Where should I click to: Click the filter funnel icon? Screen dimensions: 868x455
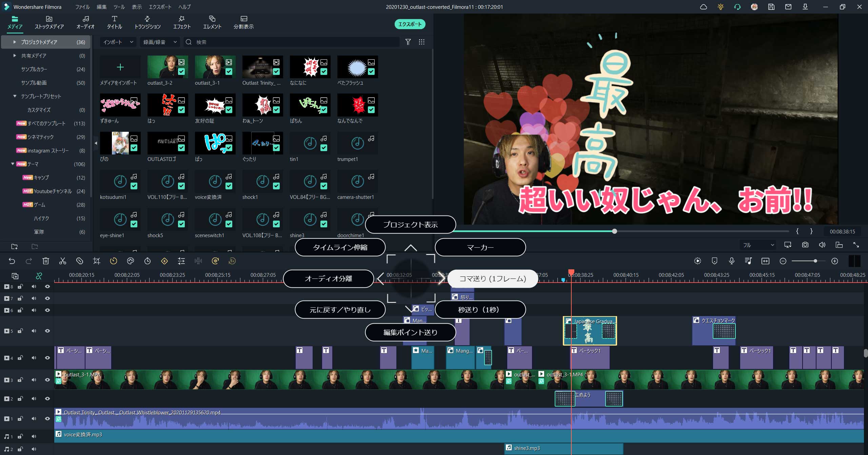(x=408, y=42)
